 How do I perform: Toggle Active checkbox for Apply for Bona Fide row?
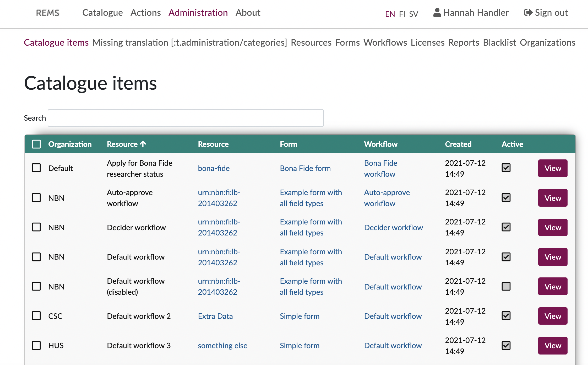[x=506, y=168]
